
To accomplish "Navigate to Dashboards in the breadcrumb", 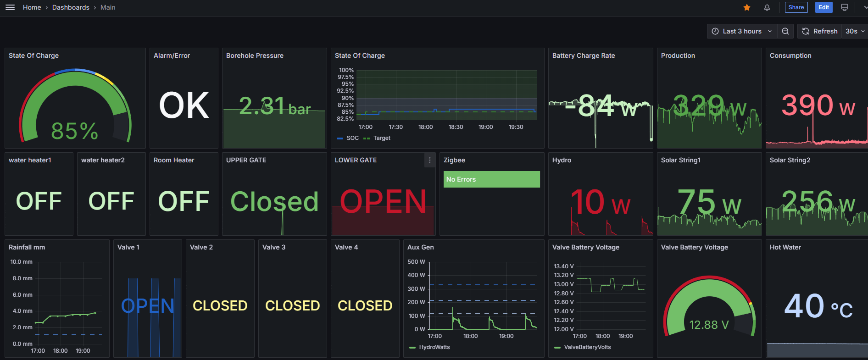I will pos(71,7).
